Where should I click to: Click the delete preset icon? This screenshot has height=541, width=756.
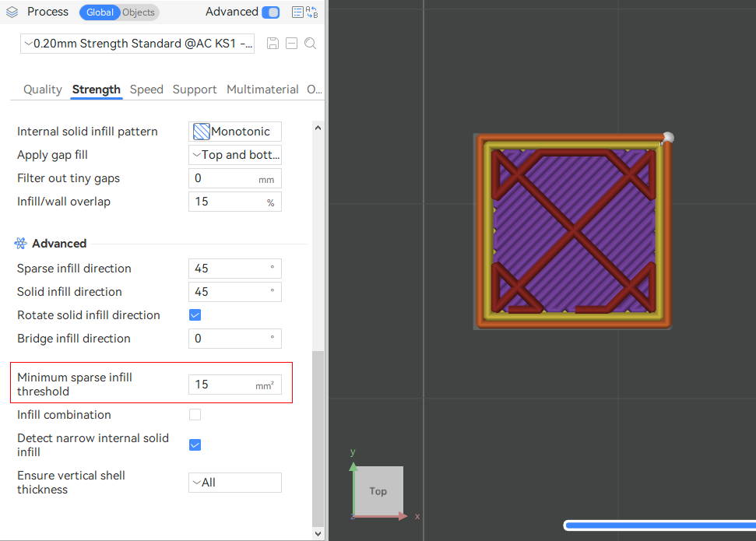[292, 44]
